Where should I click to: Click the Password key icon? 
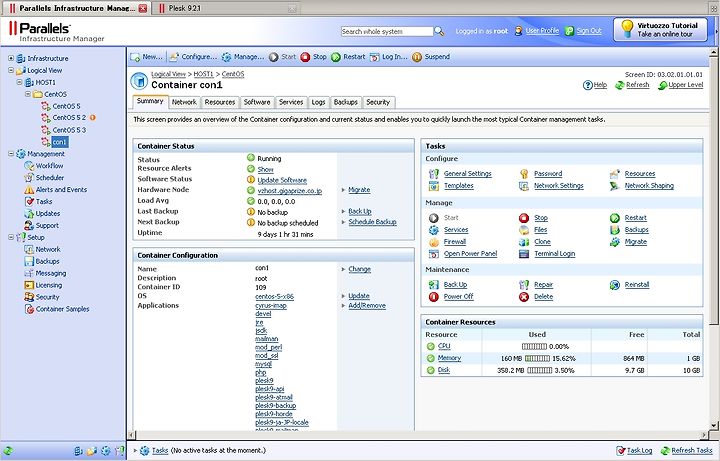pyautogui.click(x=524, y=174)
